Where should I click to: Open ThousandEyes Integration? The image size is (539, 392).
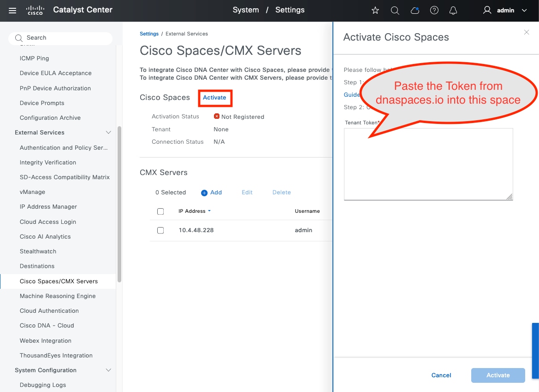pyautogui.click(x=56, y=356)
